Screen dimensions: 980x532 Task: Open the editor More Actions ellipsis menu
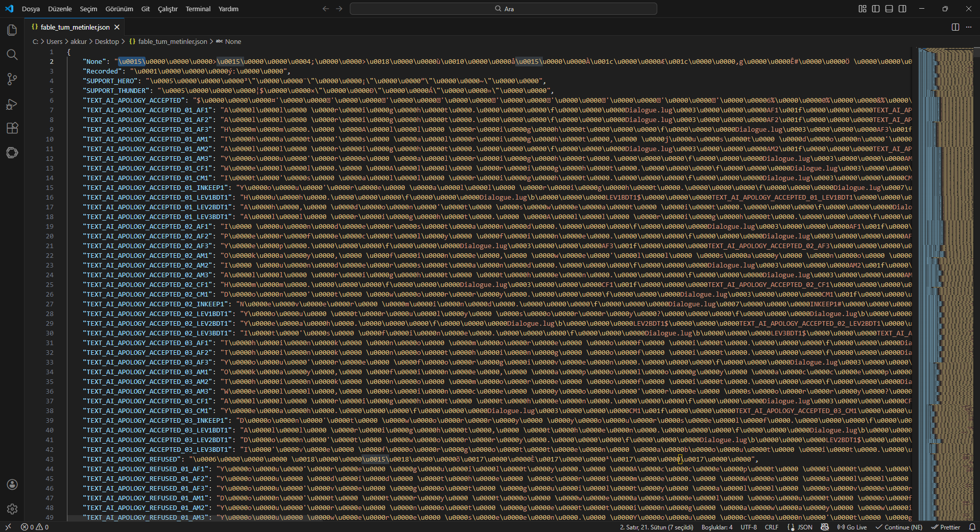969,27
